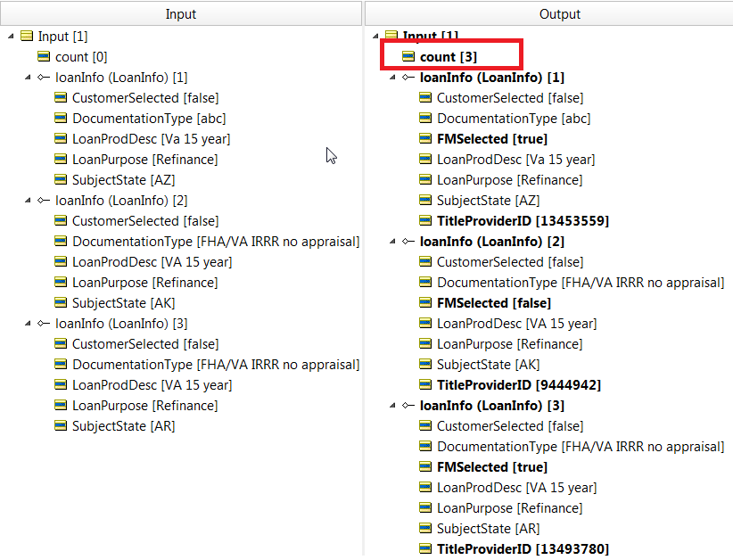The width and height of the screenshot is (733, 560).
Task: Click the DocumentationType [abc] icon in Output panel
Action: coord(425,119)
